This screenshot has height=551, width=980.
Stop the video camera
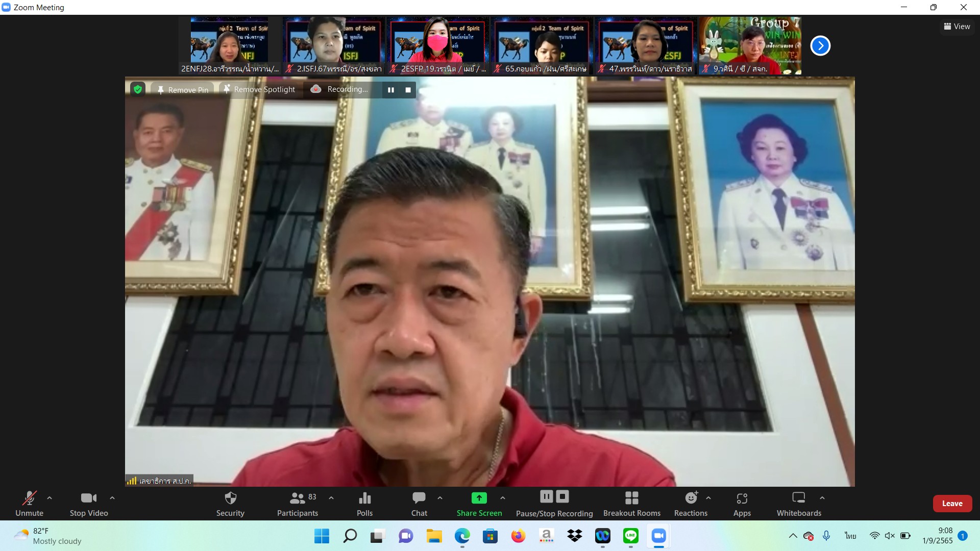[x=89, y=503]
